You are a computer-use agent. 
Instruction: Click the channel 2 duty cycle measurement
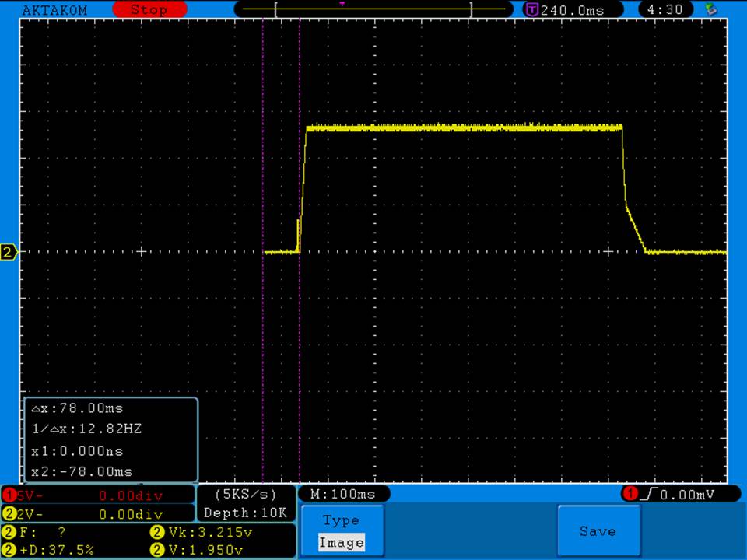[58, 550]
